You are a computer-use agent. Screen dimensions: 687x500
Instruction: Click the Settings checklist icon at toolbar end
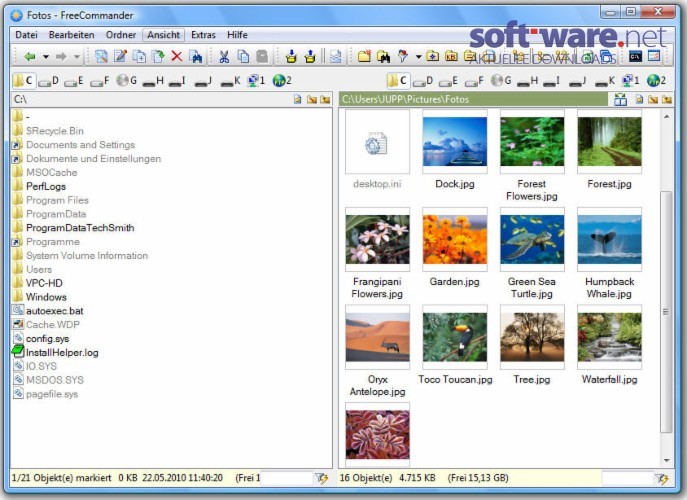coord(654,56)
